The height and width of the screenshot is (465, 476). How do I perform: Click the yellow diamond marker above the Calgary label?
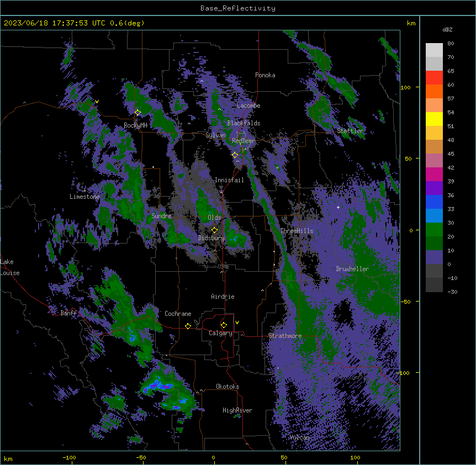pyautogui.click(x=224, y=325)
